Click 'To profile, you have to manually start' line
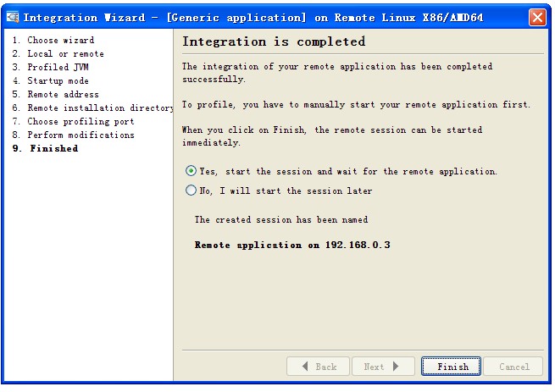Image resolution: width=555 pixels, height=392 pixels. [x=356, y=105]
